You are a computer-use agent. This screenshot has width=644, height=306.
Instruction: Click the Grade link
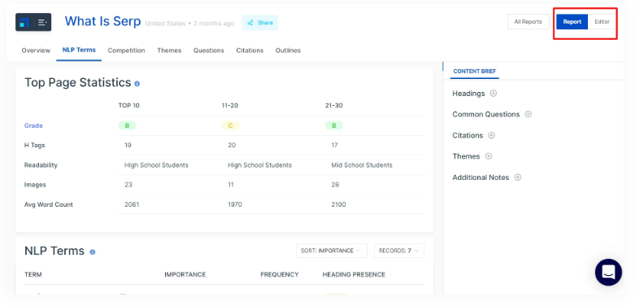point(33,125)
